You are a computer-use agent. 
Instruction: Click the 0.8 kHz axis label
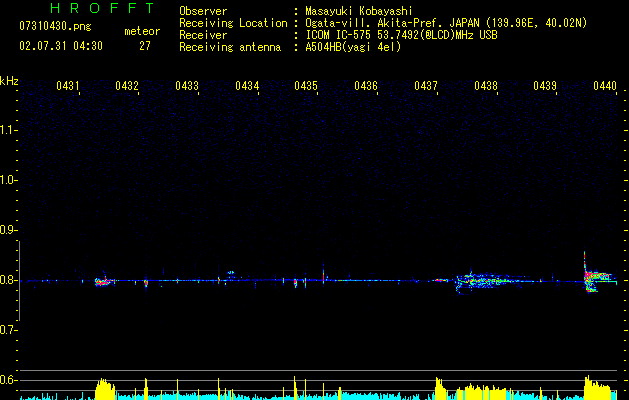tap(8, 280)
